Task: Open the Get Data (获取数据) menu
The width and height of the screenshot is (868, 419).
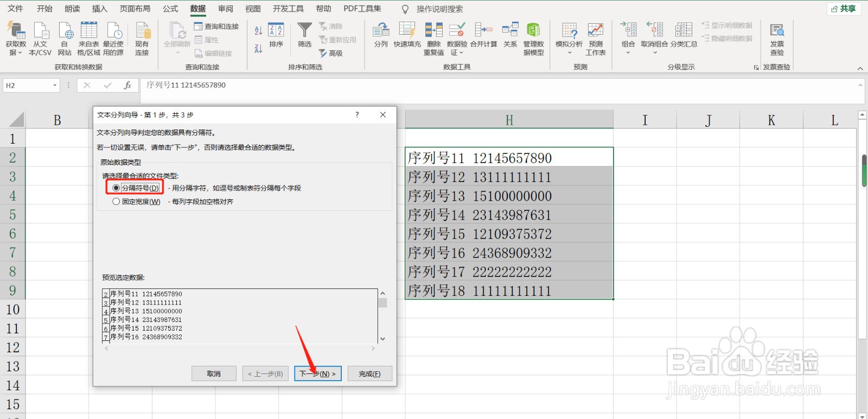Action: [16, 39]
